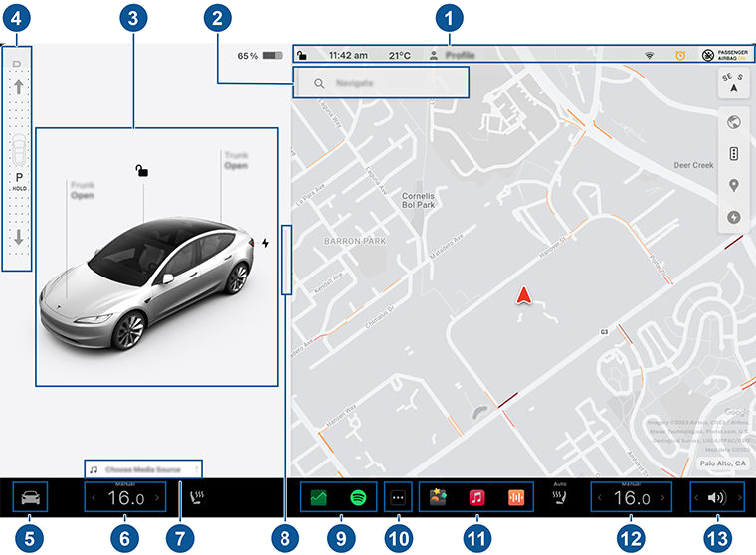Tap BARRON PARK label on map

coord(355,241)
